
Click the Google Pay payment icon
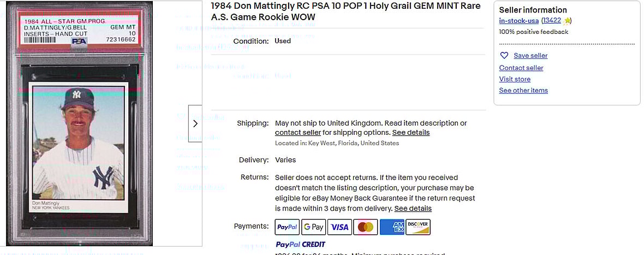(x=313, y=227)
